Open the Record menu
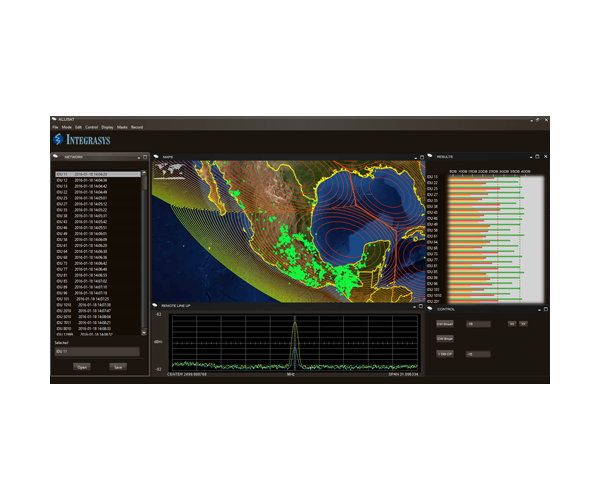 point(137,127)
